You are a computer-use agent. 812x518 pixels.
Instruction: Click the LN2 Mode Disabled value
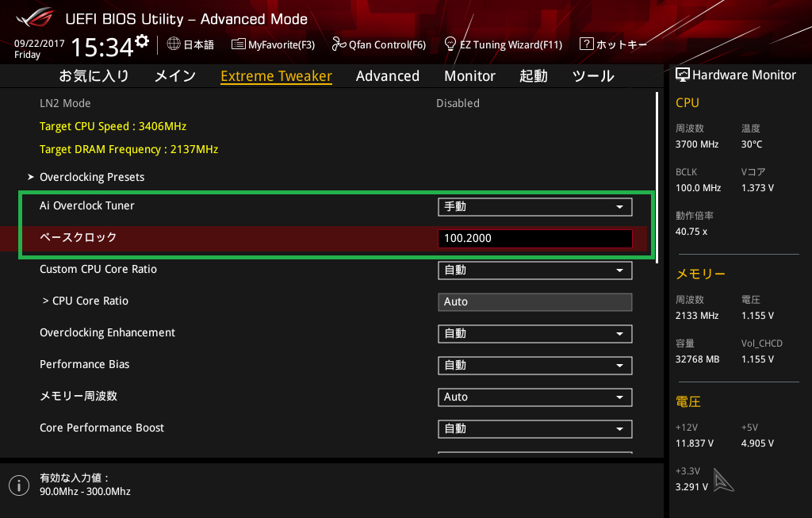point(458,103)
